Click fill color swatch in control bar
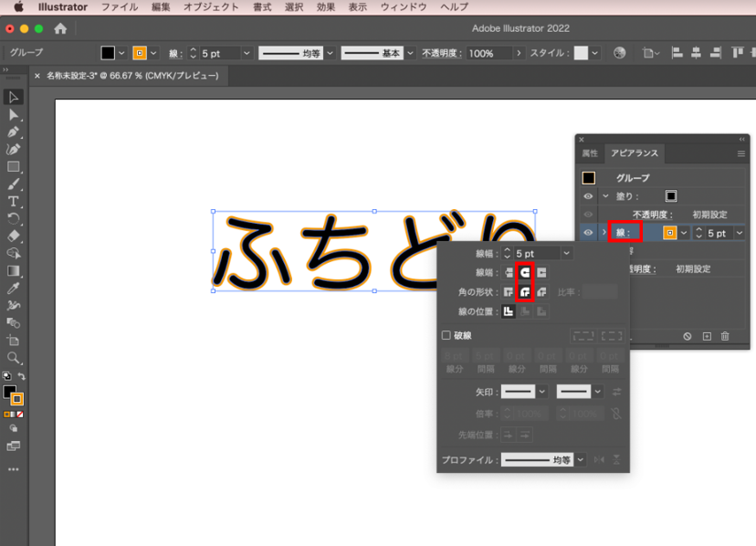The height and width of the screenshot is (546, 756). point(108,53)
